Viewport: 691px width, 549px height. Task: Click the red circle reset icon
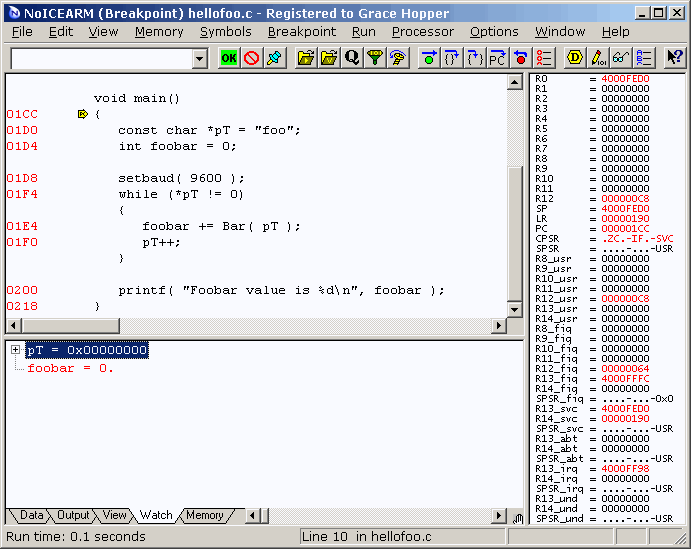point(520,58)
